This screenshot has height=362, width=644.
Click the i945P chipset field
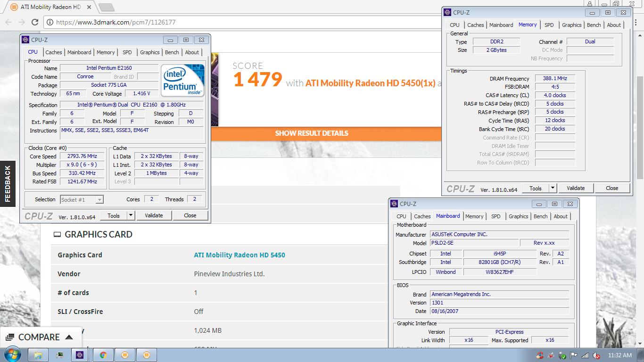500,254
